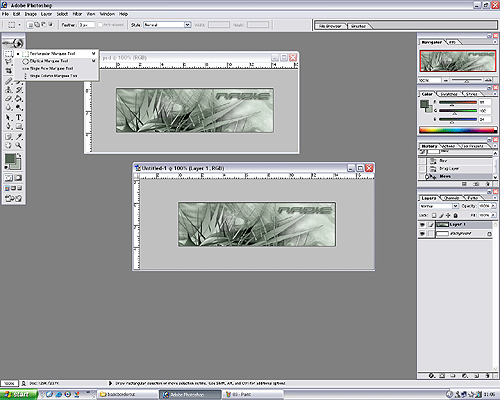The image size is (500, 400).
Task: Select the Crop tool
Action: click(x=8, y=71)
